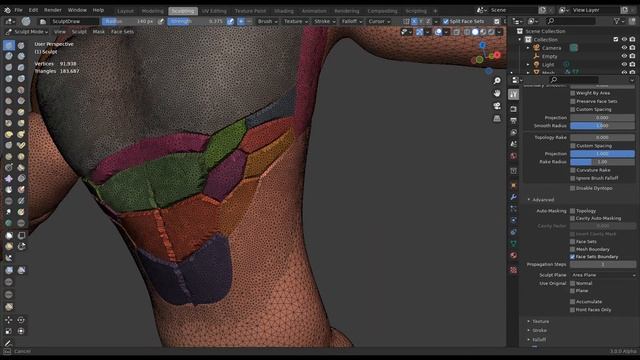Click the red X axis gizmo circle
Viewport: 640px width, 360px height.
click(497, 55)
